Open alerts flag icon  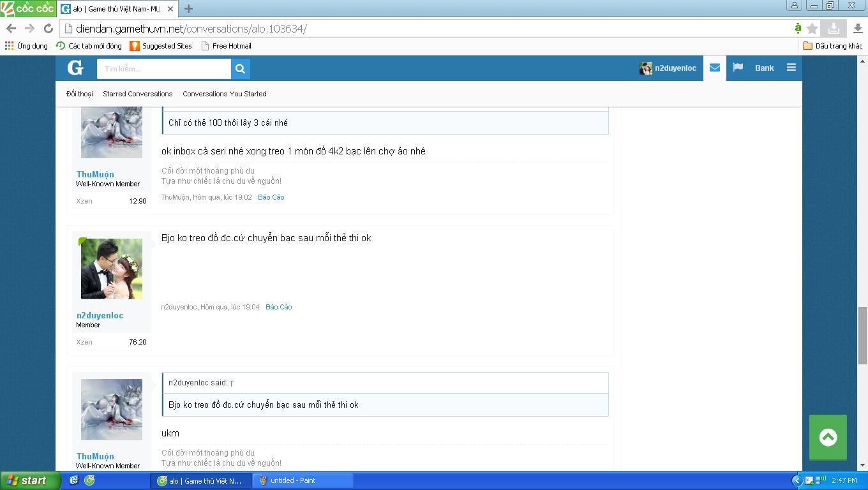pos(738,68)
